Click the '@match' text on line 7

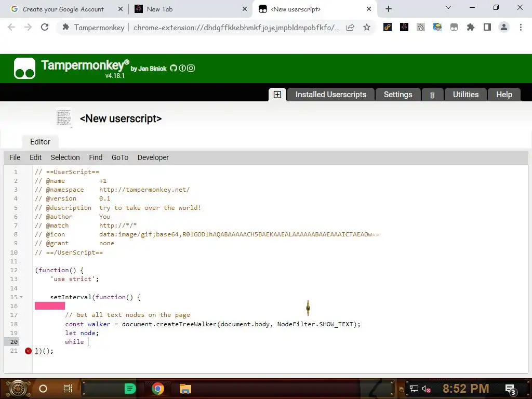point(57,225)
